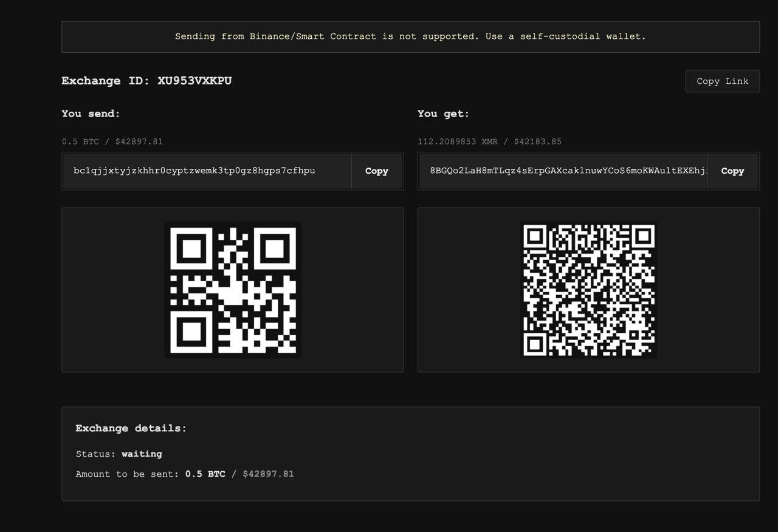The width and height of the screenshot is (778, 532).
Task: Click the 0.5 BTC amount under You send
Action: [x=80, y=142]
